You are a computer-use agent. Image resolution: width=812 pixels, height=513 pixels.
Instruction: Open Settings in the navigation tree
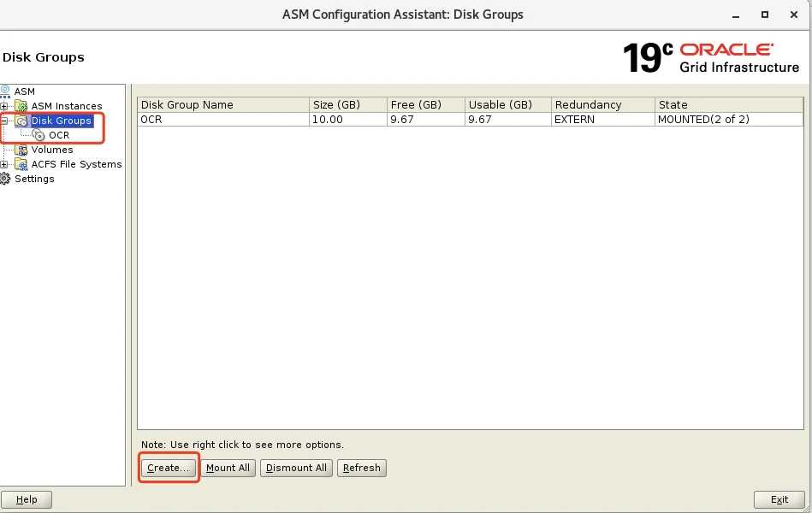coord(34,179)
